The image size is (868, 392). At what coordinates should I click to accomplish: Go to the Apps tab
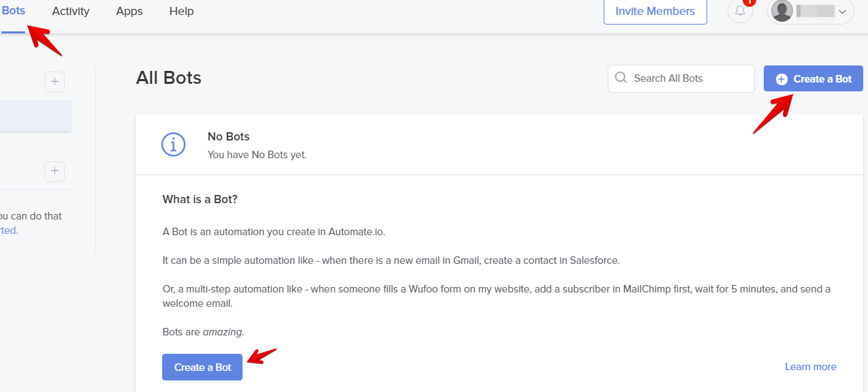pos(129,11)
